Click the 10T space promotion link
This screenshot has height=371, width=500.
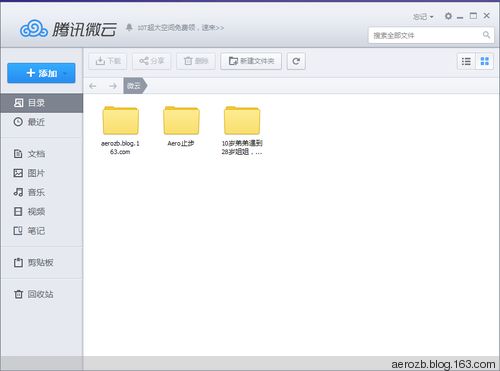click(x=181, y=28)
